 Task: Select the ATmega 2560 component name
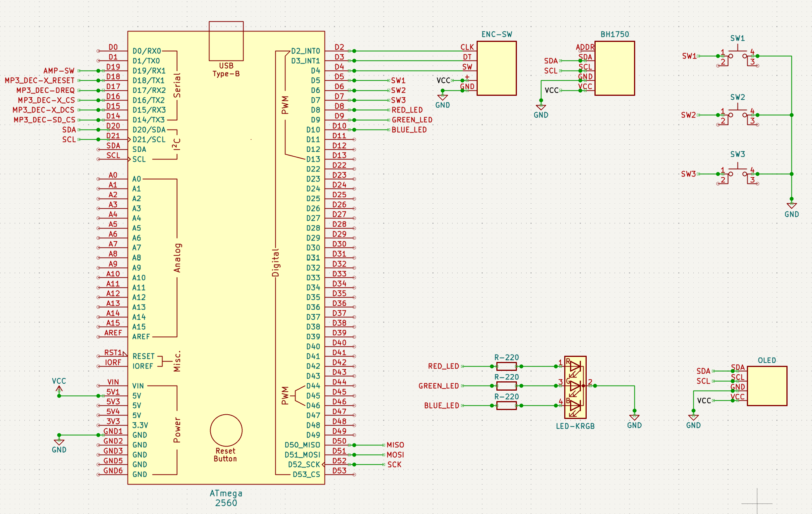(x=226, y=498)
